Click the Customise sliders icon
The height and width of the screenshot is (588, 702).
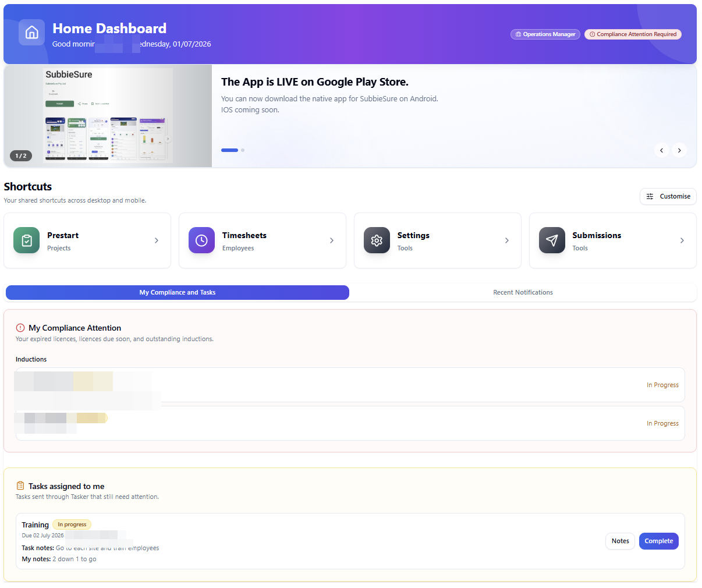tap(650, 197)
